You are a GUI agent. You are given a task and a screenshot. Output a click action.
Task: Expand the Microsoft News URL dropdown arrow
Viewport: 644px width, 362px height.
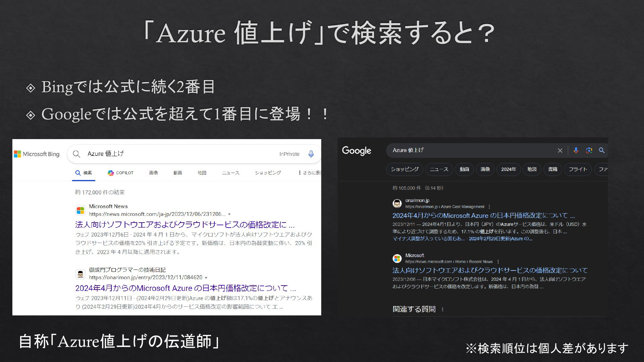click(x=229, y=214)
